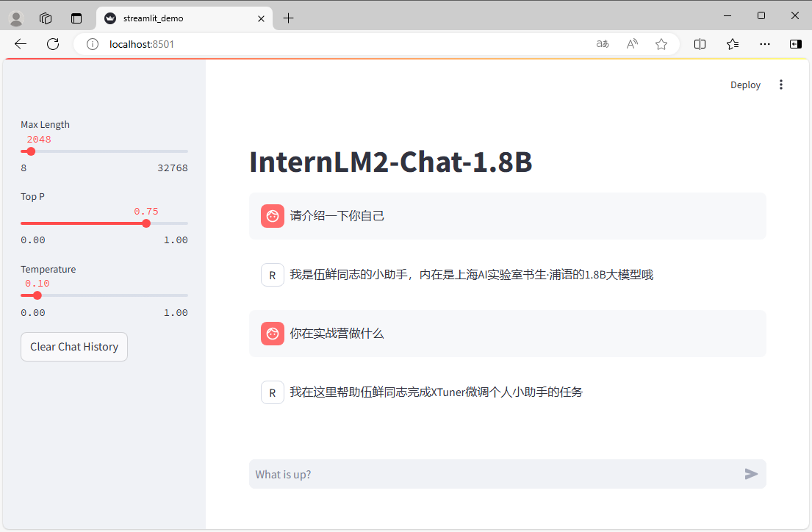812x532 pixels.
Task: Click the 0.10 slider value
Action: click(x=37, y=284)
